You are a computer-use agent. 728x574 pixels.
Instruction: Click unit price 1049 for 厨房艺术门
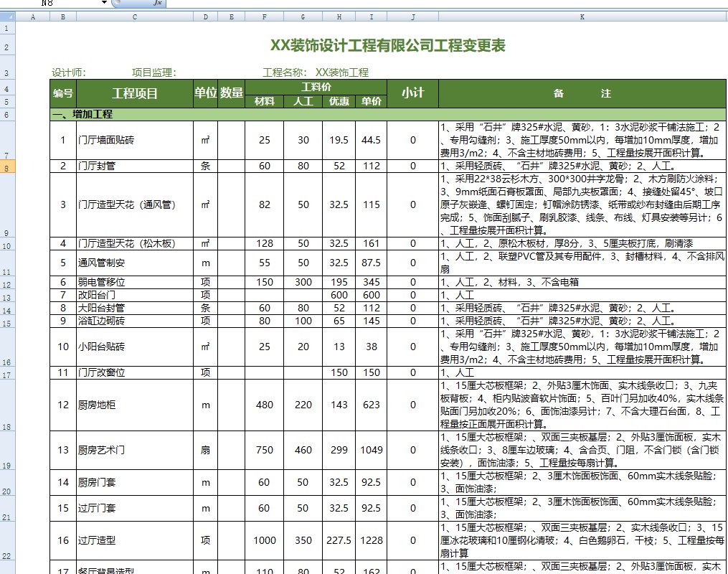372,450
